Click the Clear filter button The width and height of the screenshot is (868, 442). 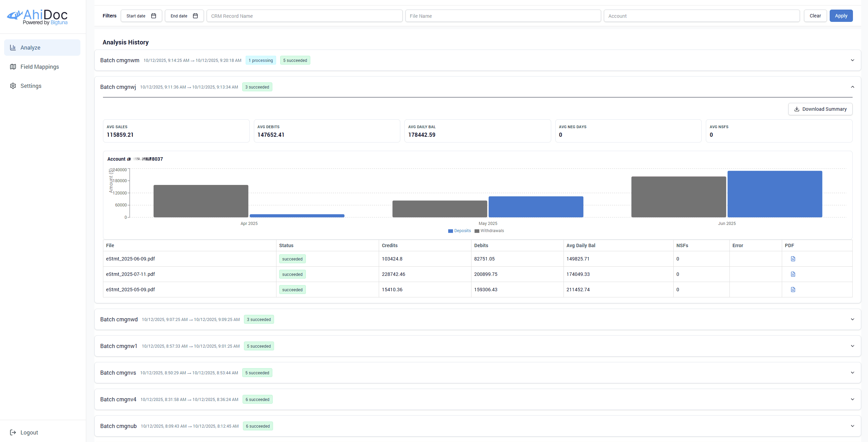pyautogui.click(x=815, y=16)
